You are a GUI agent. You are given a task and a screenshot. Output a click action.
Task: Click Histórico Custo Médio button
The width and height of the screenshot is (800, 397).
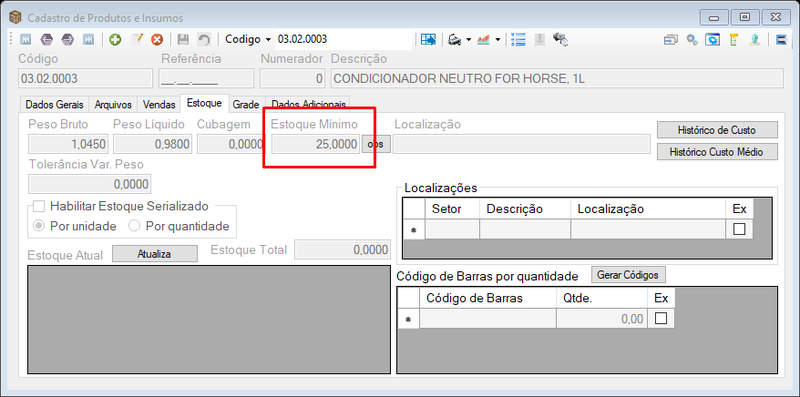tap(717, 152)
